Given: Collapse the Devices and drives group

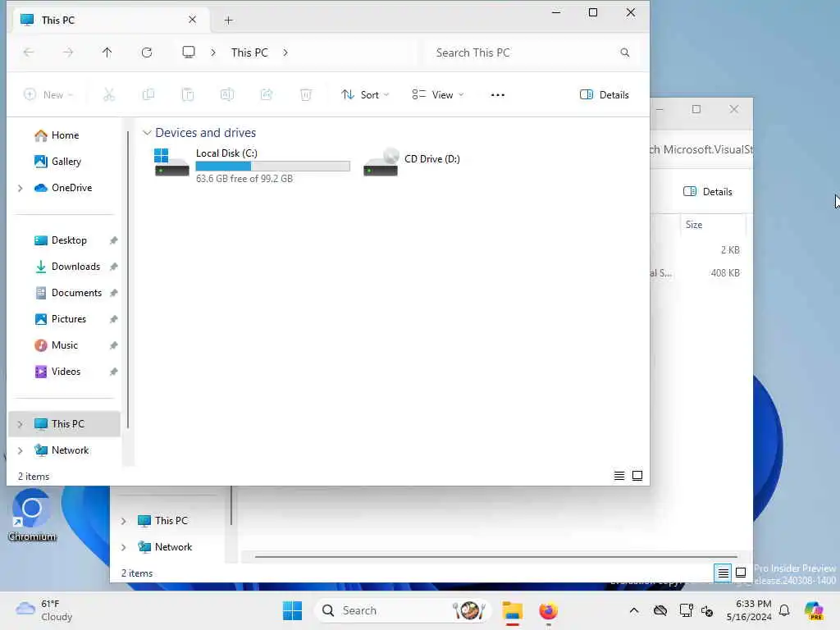Looking at the screenshot, I should coord(147,132).
